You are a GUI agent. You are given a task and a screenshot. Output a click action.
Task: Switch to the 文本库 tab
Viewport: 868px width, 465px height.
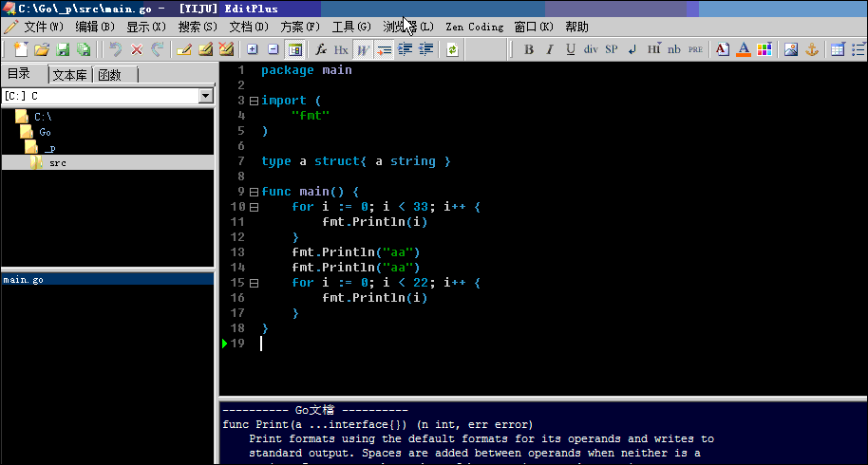click(69, 75)
